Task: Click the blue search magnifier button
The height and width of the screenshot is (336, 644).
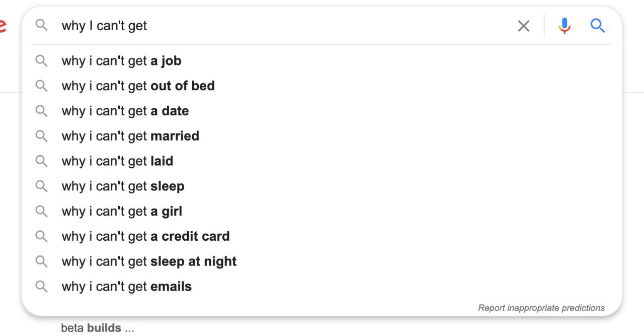Action: coord(597,26)
